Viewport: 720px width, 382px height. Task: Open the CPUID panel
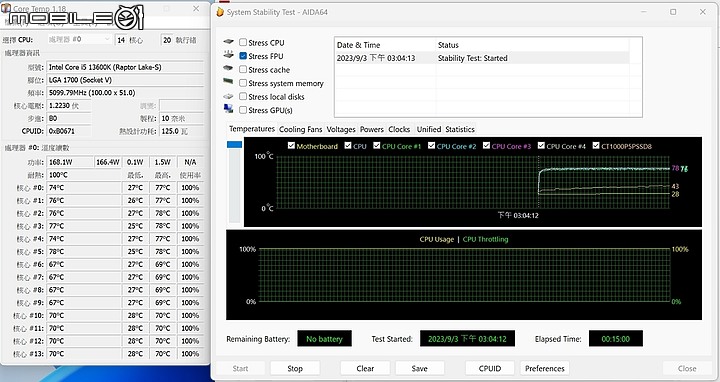pyautogui.click(x=490, y=368)
